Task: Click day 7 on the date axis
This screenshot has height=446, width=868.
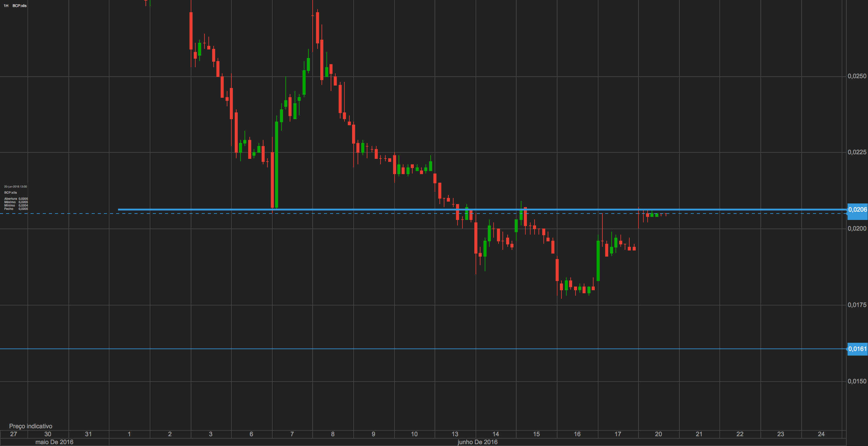Action: click(292, 434)
